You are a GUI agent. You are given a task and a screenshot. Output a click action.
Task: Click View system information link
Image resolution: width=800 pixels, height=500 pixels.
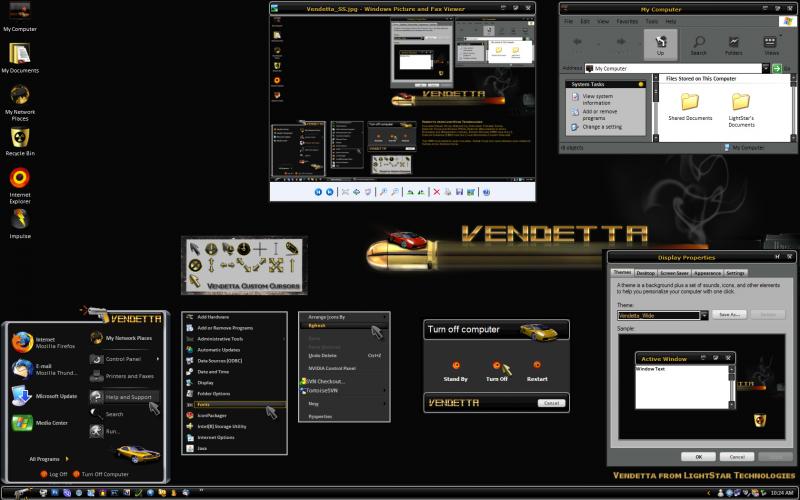coord(597,99)
